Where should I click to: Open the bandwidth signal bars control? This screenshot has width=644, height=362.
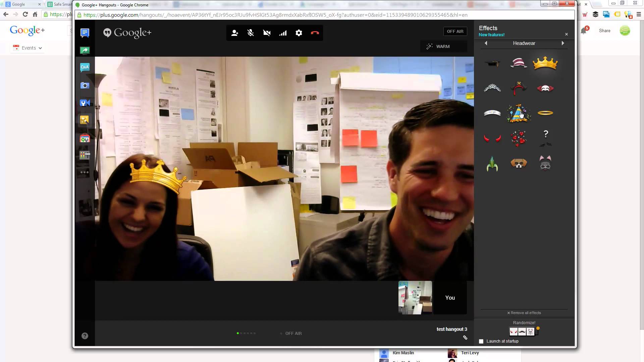[283, 33]
